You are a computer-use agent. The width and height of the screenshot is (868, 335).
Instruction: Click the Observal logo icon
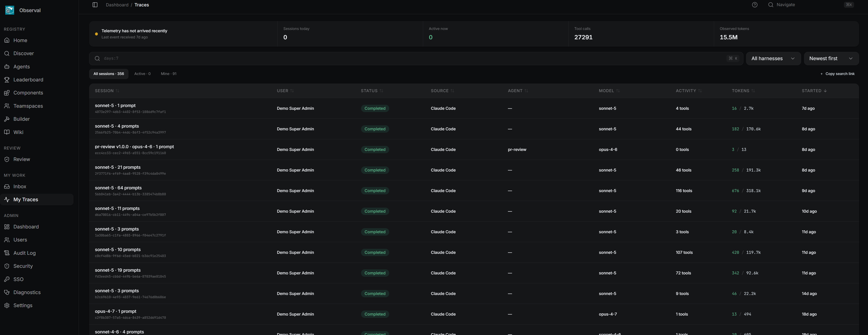[9, 10]
